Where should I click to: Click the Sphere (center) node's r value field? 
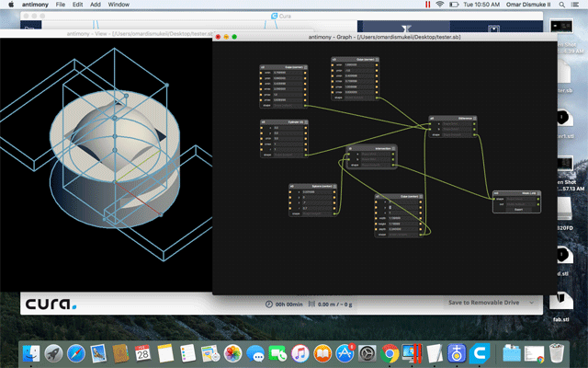point(316,208)
